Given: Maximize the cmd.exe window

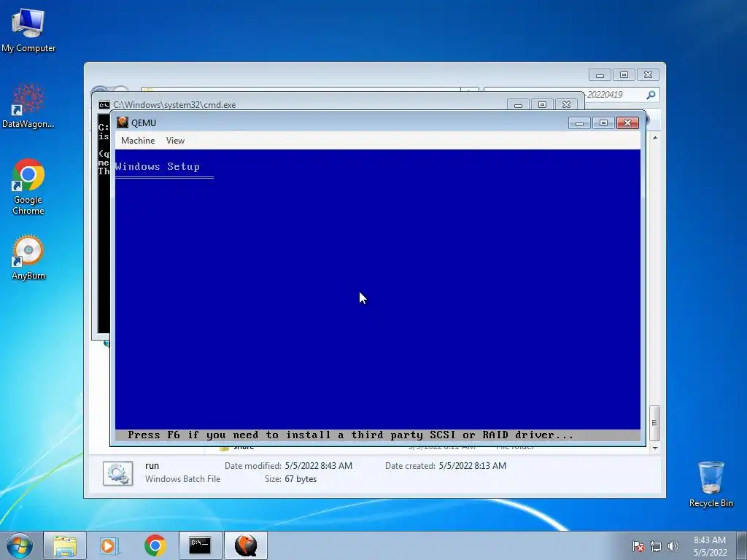Looking at the screenshot, I should [542, 105].
